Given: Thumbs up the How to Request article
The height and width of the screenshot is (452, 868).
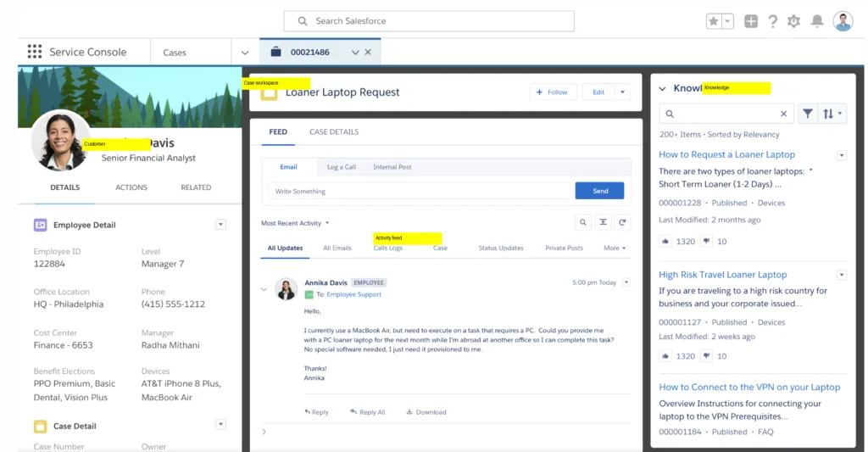Looking at the screenshot, I should tap(665, 241).
